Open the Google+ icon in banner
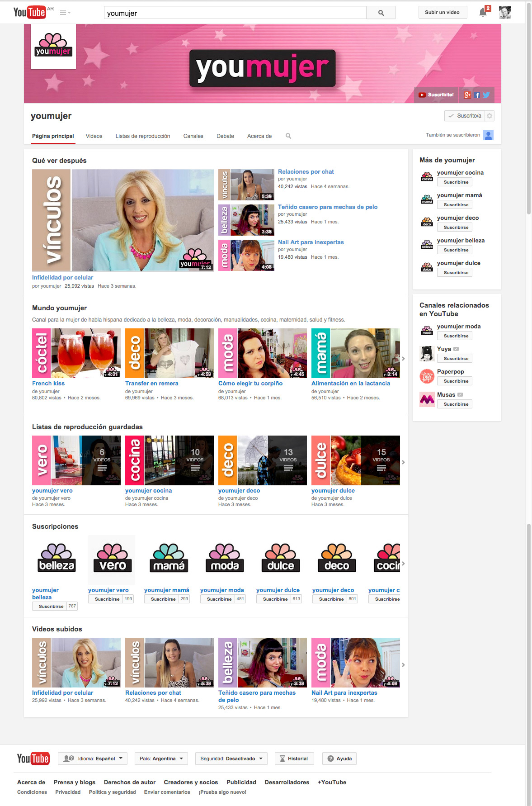Viewport: 532px width, 806px height. (467, 95)
